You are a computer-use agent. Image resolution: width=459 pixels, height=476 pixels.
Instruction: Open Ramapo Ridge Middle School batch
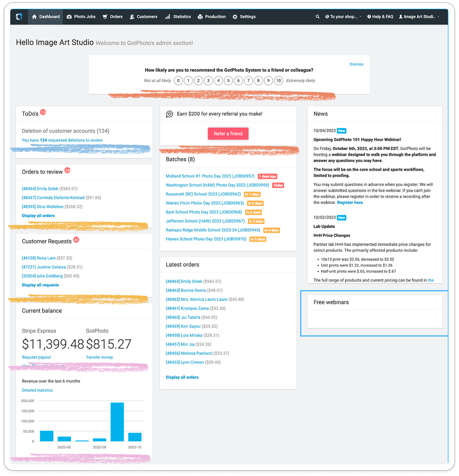(213, 230)
